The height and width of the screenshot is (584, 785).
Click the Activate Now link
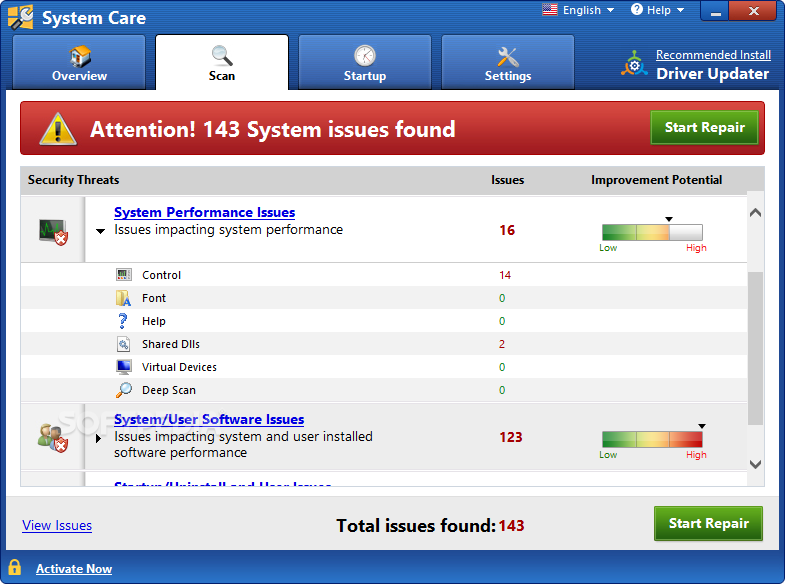pos(74,569)
